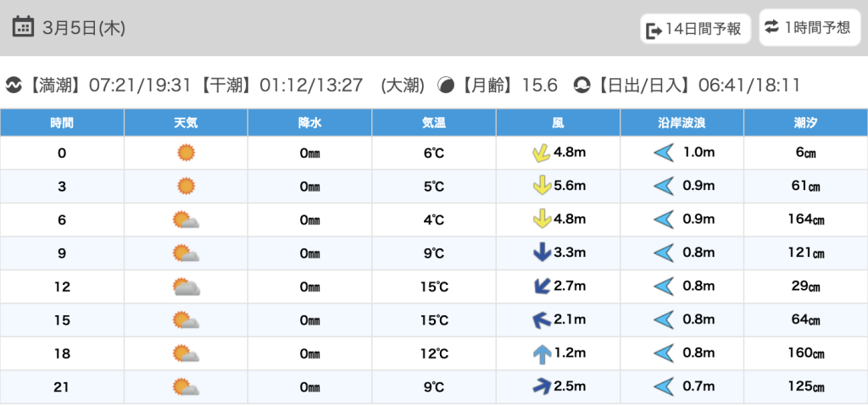Click the cloudy weather icon at hour 12

(x=186, y=286)
